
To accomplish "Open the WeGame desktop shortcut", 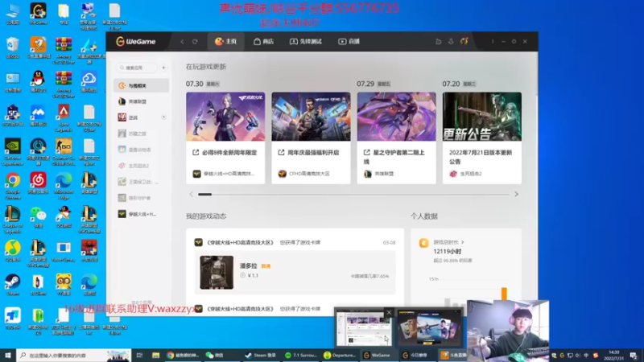I will (38, 14).
